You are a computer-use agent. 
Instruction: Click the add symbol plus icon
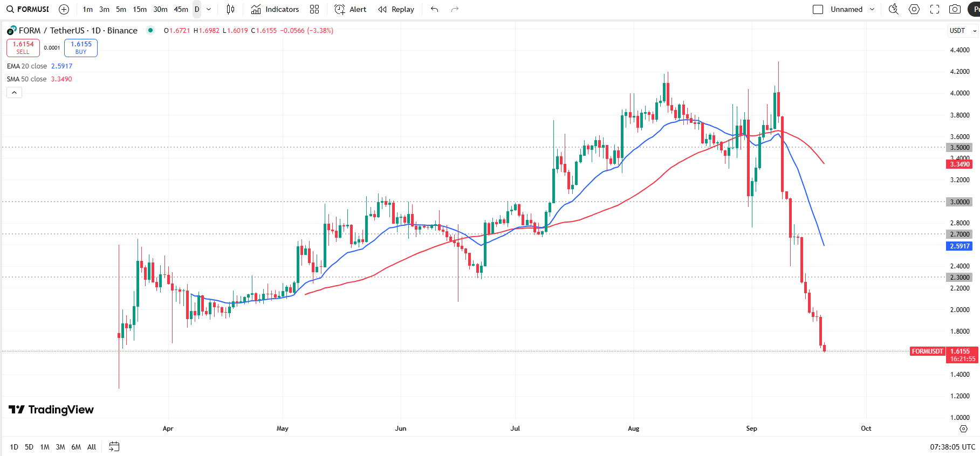[x=64, y=9]
